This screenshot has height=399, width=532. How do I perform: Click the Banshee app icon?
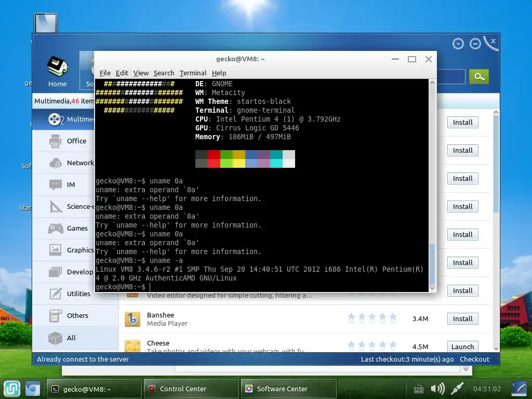pos(132,319)
